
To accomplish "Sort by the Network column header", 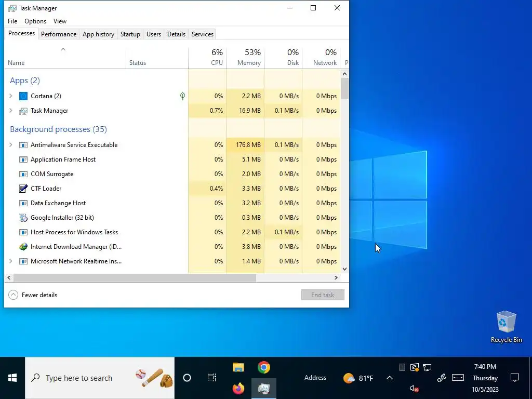I will tap(321, 58).
